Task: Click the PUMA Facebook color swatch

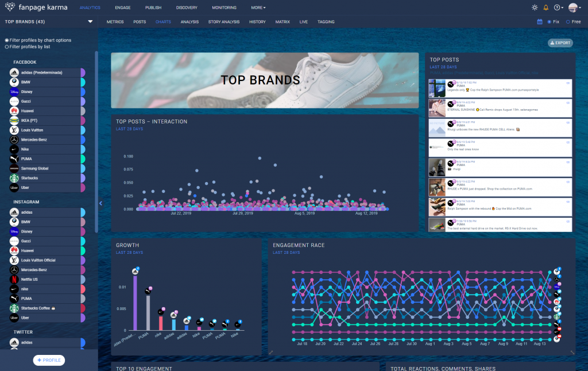Action: click(x=83, y=159)
